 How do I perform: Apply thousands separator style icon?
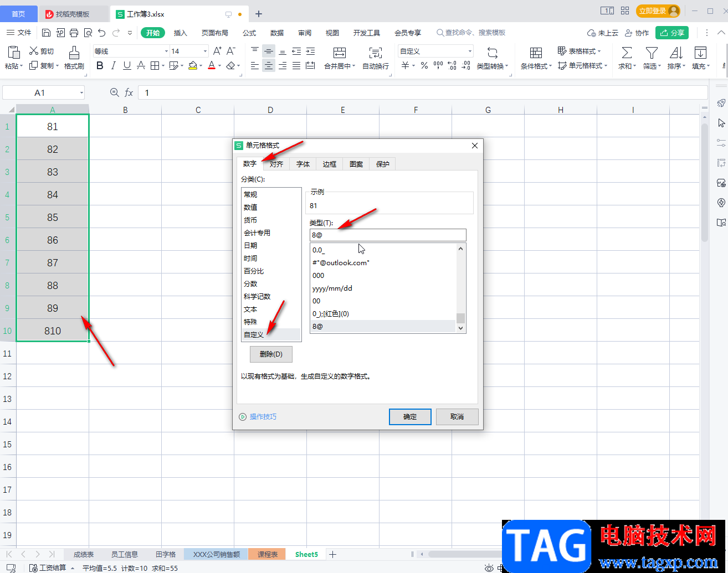[438, 66]
